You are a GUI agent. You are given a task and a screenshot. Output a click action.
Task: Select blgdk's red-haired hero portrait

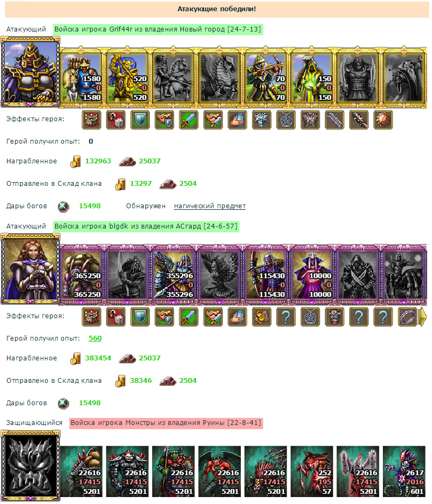[x=30, y=269]
